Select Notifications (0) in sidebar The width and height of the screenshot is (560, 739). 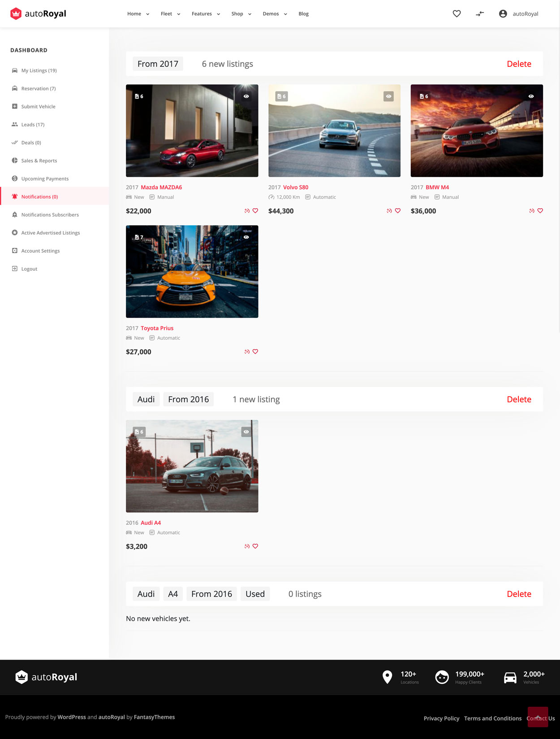[55, 197]
